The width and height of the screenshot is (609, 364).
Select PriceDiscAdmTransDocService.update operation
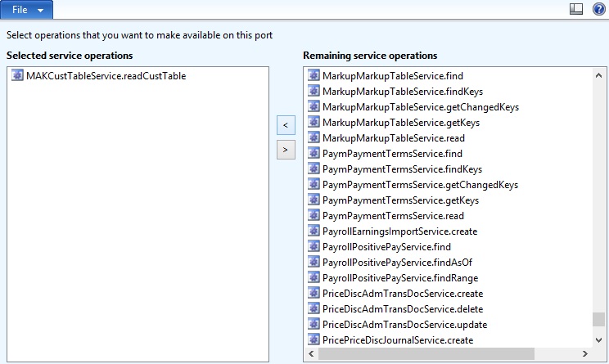click(x=403, y=325)
